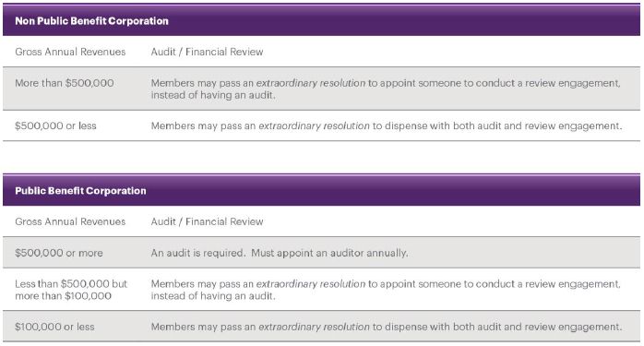The image size is (644, 346).
Task: Click the $100,000 or less cell
Action: pyautogui.click(x=54, y=327)
